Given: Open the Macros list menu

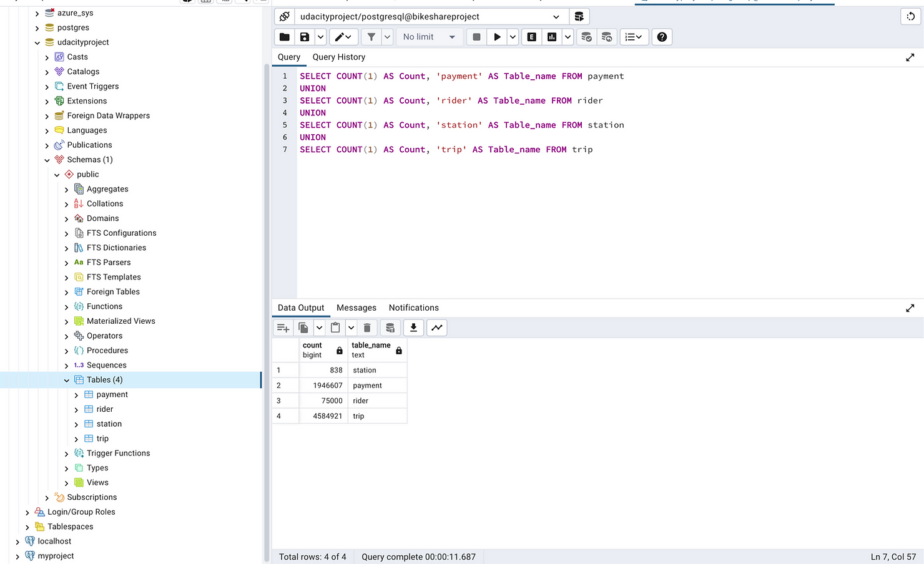Looking at the screenshot, I should pyautogui.click(x=634, y=37).
